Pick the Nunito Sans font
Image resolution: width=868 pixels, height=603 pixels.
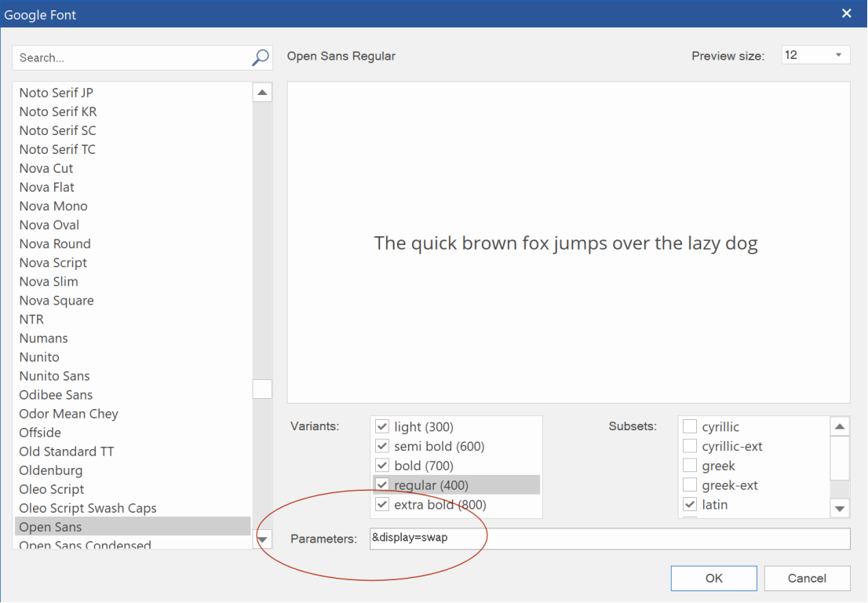pos(133,375)
